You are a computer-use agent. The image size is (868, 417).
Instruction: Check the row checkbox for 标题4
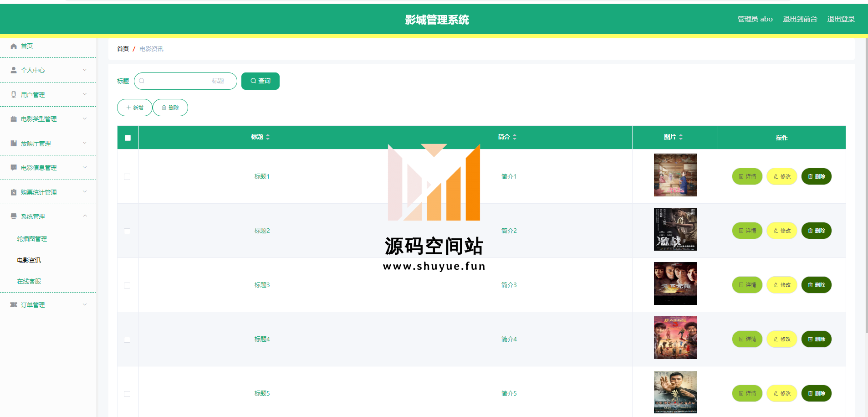(127, 340)
